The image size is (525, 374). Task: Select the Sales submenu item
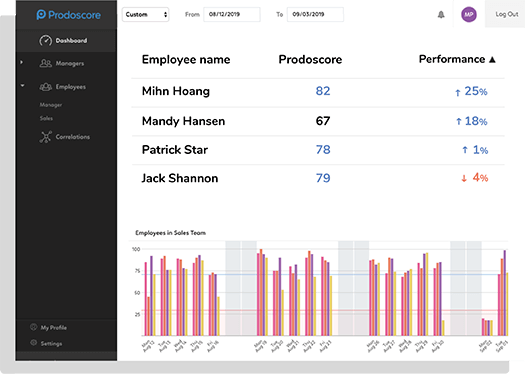[46, 118]
